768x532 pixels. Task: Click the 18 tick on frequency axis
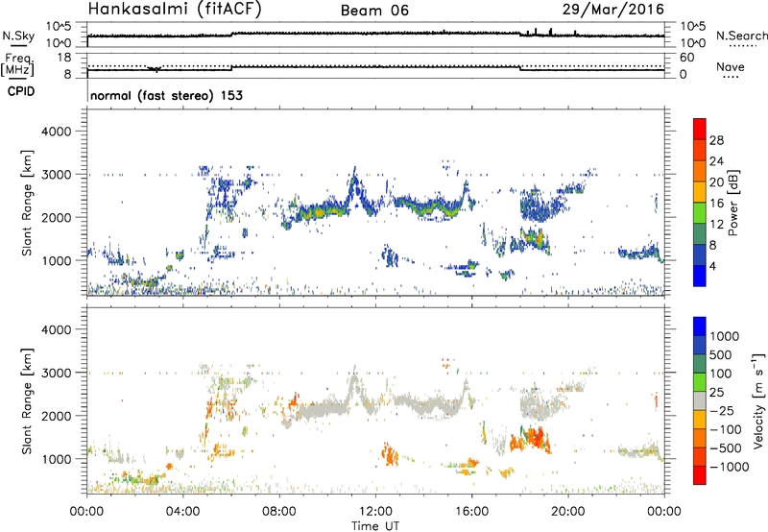(64, 58)
